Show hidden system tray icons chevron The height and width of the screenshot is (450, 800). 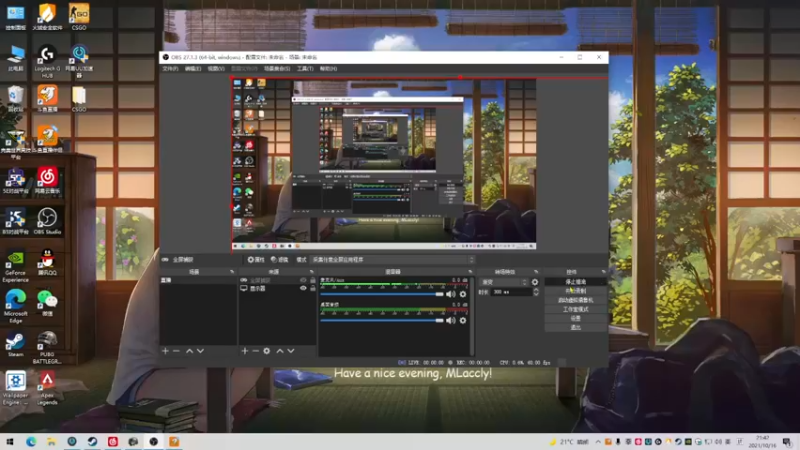(597, 442)
